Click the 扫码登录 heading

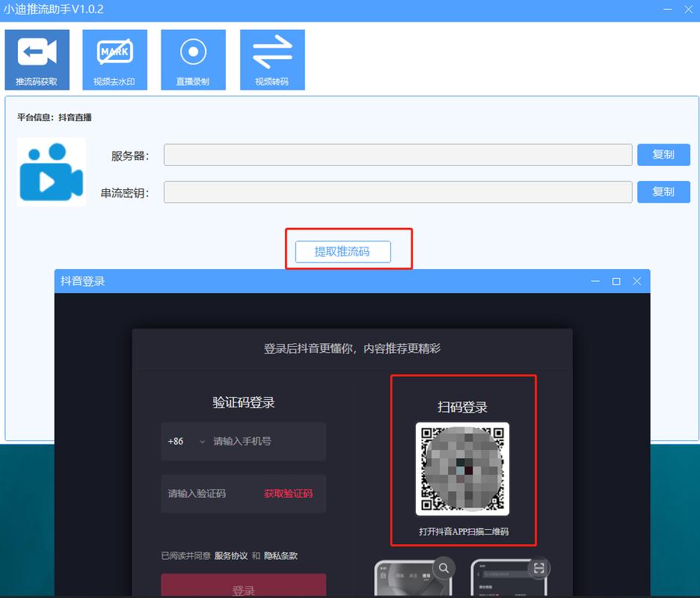(462, 407)
